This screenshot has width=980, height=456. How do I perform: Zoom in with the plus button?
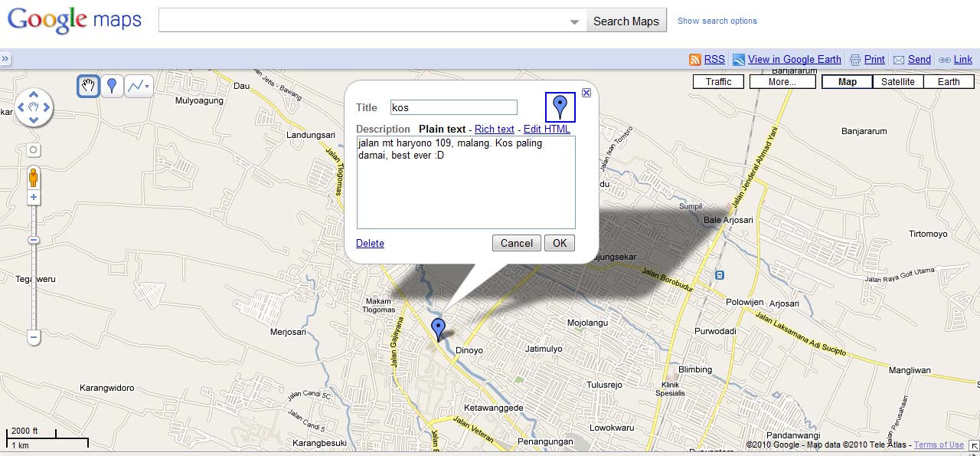[x=34, y=198]
